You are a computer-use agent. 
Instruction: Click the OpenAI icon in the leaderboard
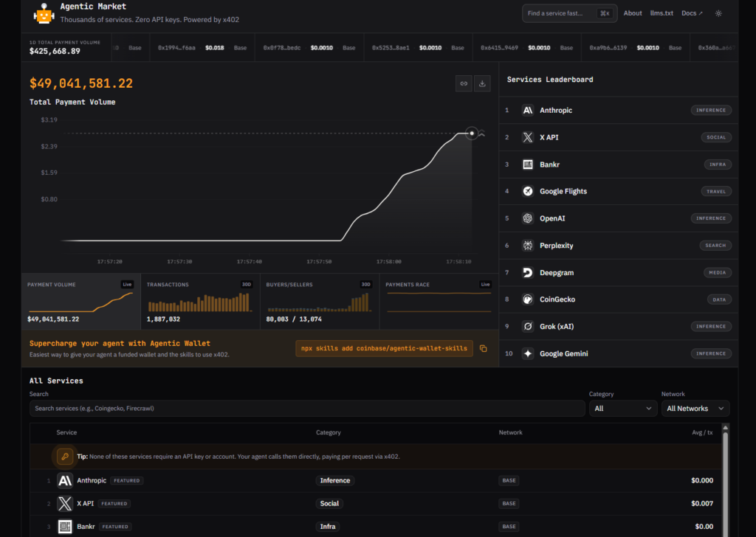[x=527, y=218]
